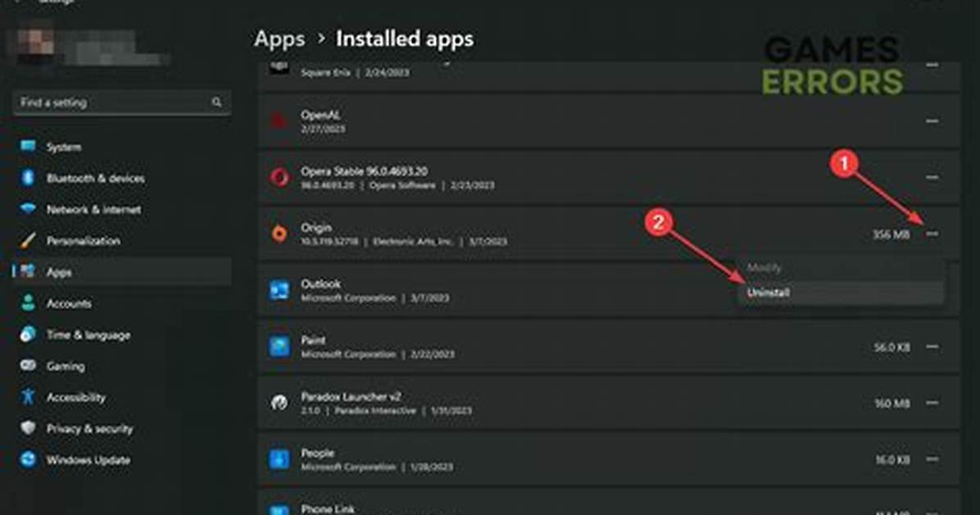Screen dimensions: 980x515
Task: Open more options for Paint
Action: coord(932,347)
